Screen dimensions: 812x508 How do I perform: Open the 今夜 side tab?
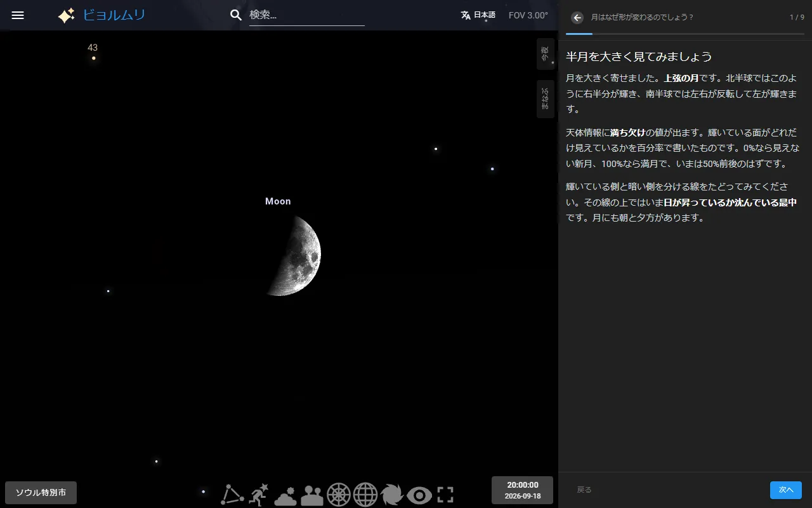pyautogui.click(x=545, y=54)
